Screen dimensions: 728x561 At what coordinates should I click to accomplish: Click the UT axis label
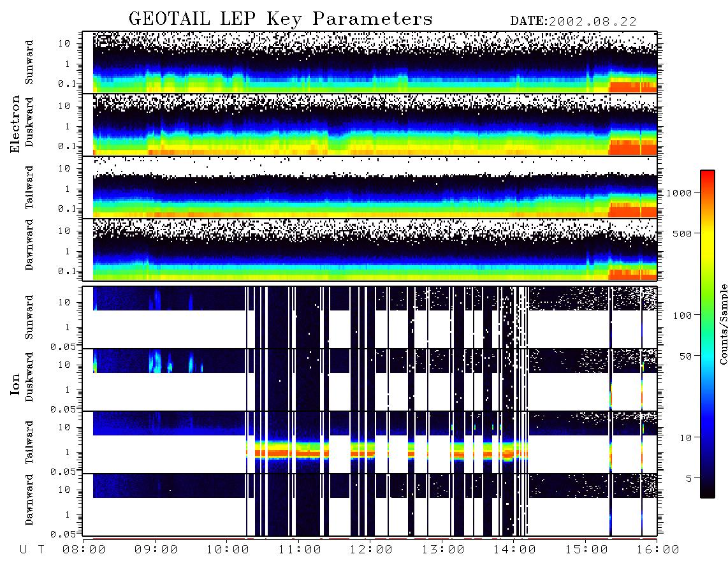32,550
